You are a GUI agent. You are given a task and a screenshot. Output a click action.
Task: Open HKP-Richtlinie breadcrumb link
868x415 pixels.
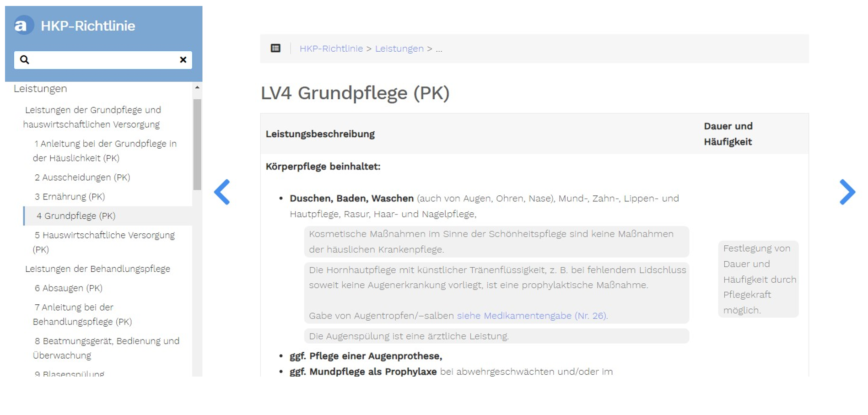coord(331,49)
